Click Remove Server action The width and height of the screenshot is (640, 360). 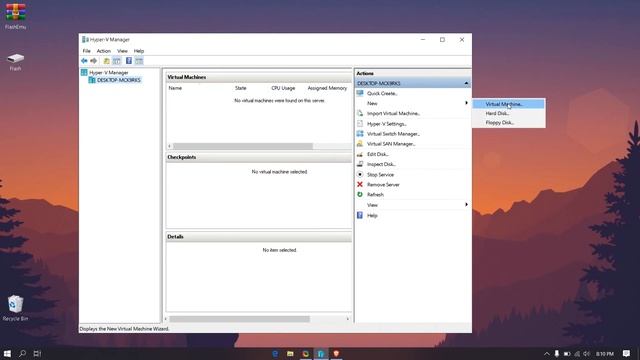383,185
